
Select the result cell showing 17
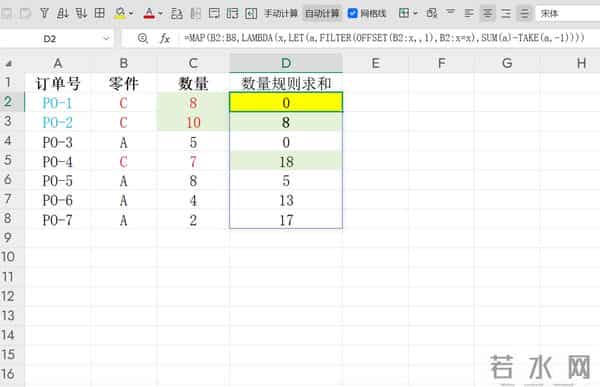(x=286, y=220)
